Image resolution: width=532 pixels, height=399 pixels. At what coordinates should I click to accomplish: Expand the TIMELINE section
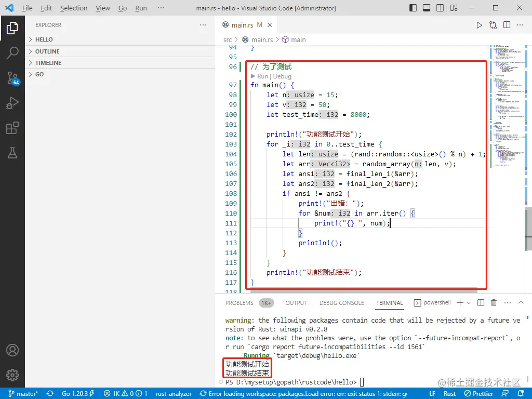point(120,63)
